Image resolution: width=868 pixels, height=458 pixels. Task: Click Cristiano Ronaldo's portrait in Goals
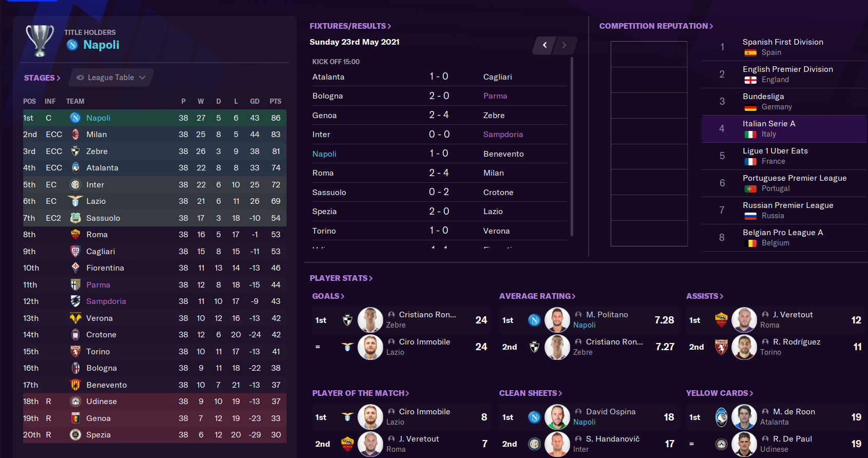(370, 320)
